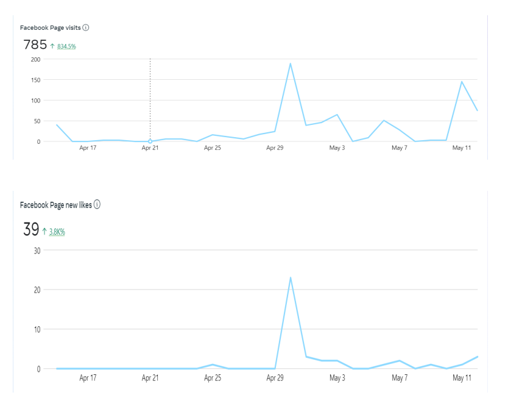Click the Apr 25 label on the visits chart

tap(213, 148)
